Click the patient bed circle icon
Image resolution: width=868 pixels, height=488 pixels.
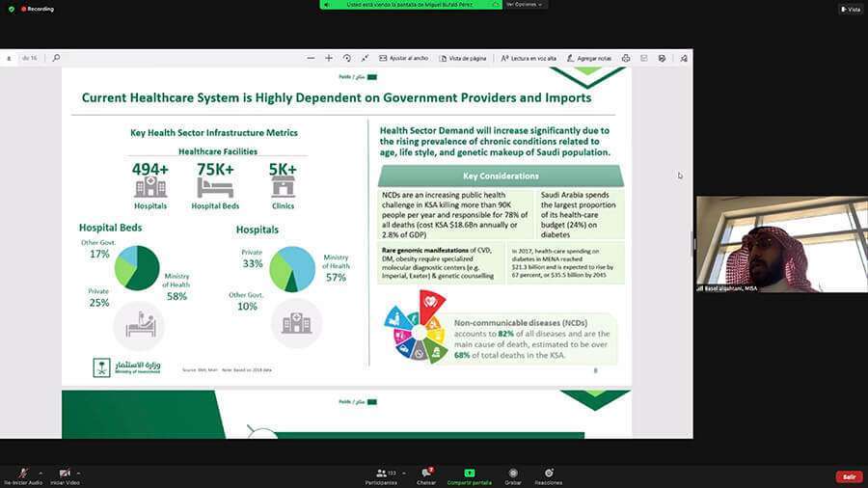coord(139,326)
